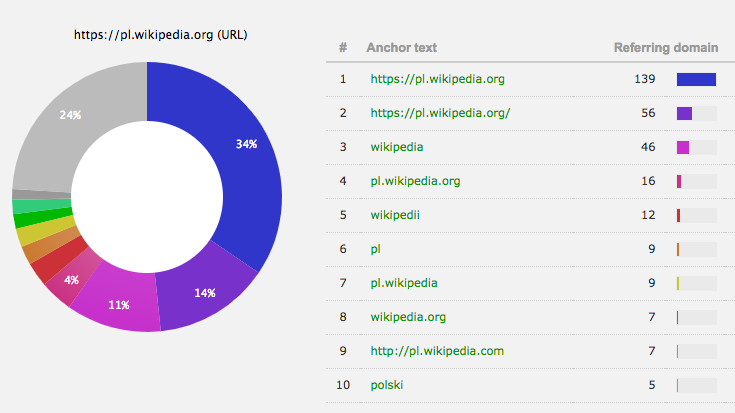Click the http://pl.wikipedia.com anchor link
The image size is (735, 413).
(408, 318)
